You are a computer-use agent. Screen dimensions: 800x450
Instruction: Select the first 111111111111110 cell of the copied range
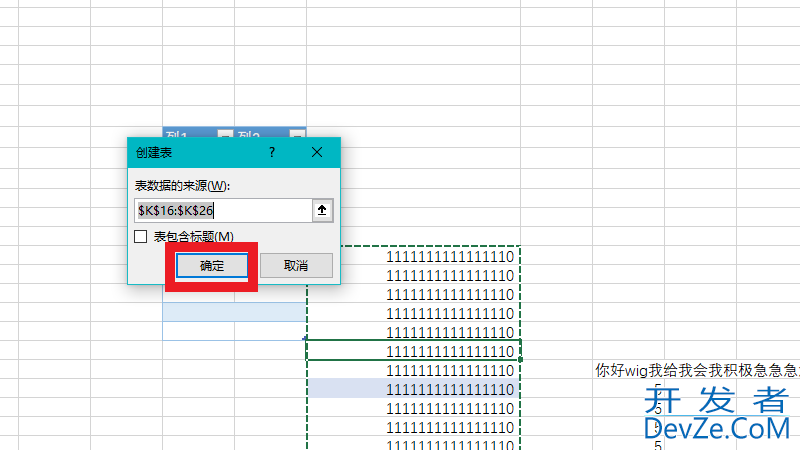414,256
